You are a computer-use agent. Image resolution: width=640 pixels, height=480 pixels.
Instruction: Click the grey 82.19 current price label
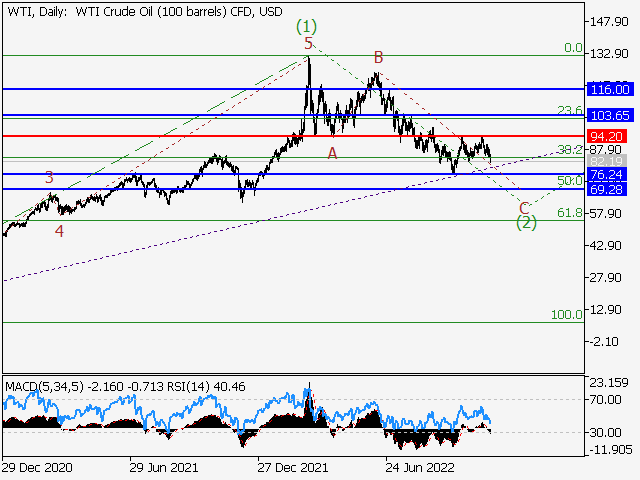pyautogui.click(x=607, y=161)
